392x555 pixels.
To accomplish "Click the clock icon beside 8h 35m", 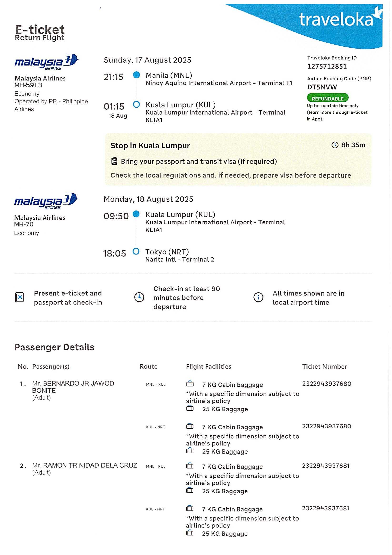I will tap(335, 145).
